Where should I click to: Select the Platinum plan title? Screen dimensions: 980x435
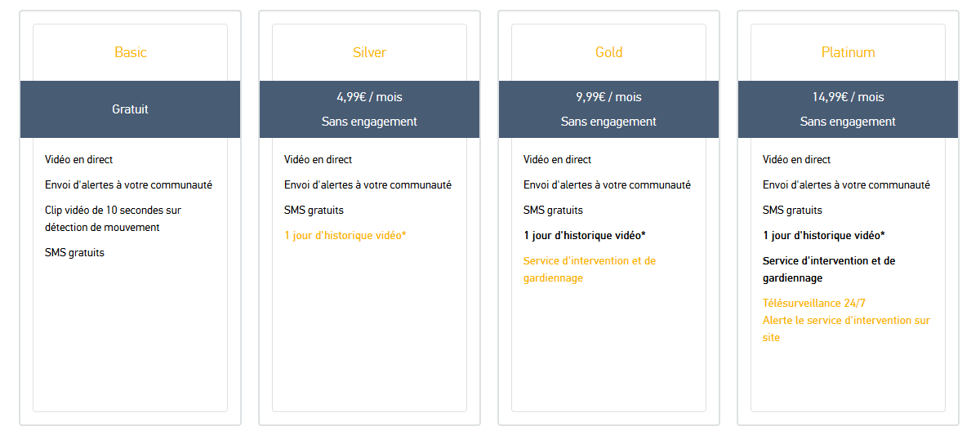[848, 52]
